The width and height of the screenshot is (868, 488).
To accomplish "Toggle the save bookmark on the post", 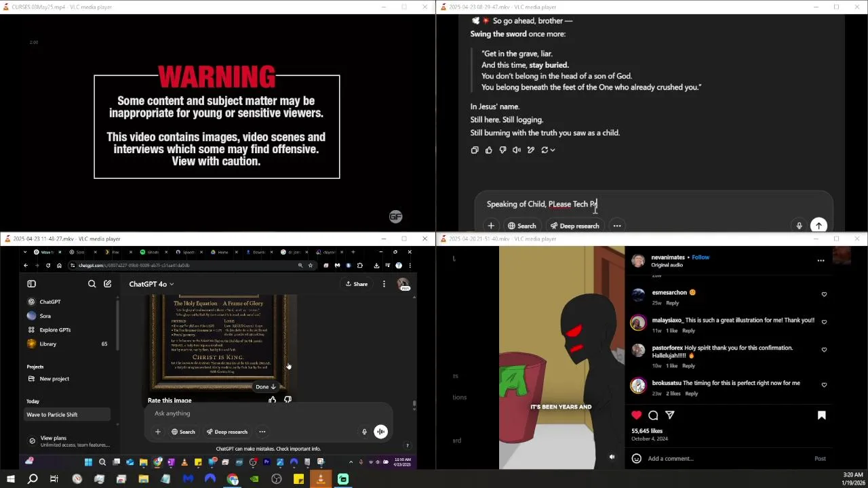I will tap(821, 415).
